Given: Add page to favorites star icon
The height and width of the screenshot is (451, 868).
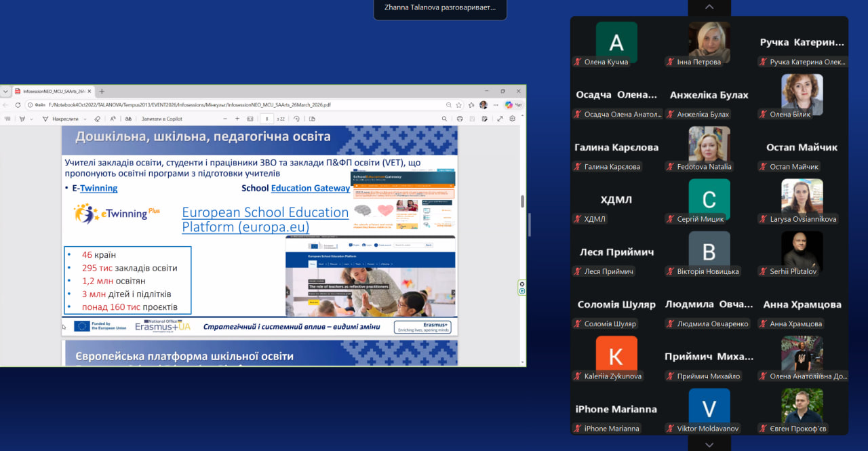Looking at the screenshot, I should point(459,105).
